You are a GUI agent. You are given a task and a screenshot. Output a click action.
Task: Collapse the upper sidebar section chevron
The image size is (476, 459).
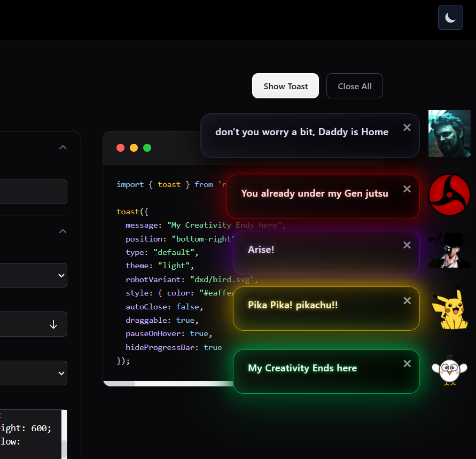63,147
